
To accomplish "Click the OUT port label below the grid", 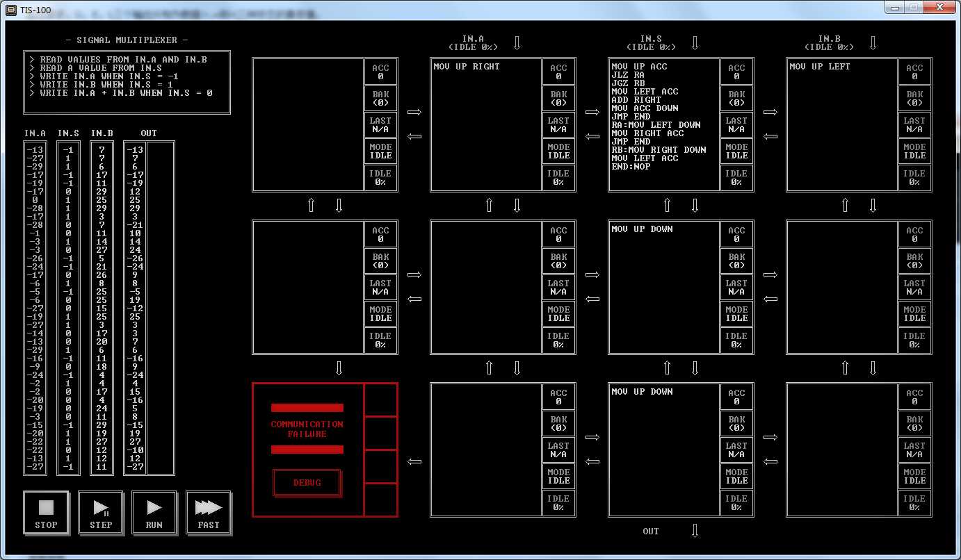I will click(x=651, y=532).
